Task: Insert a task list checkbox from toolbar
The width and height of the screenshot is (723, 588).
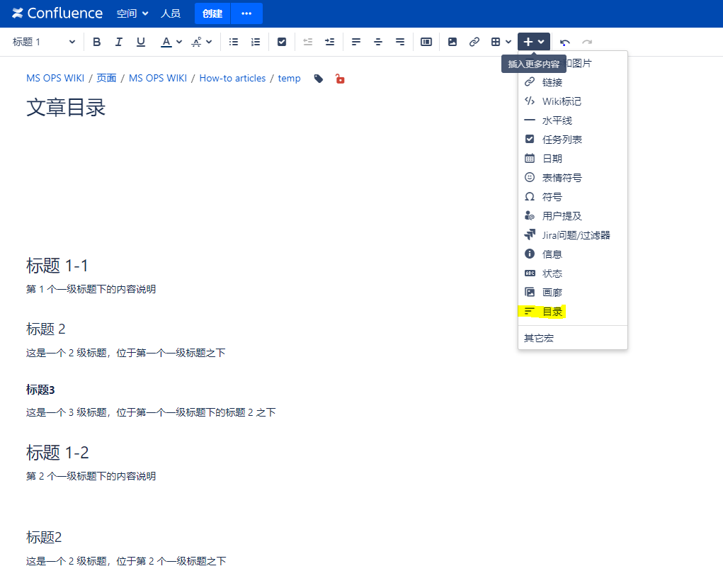Action: pos(282,42)
